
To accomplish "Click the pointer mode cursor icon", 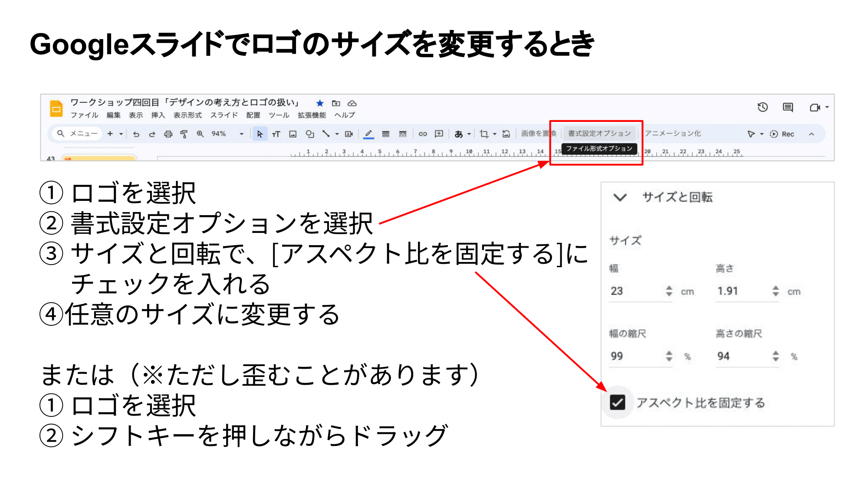I will point(751,134).
